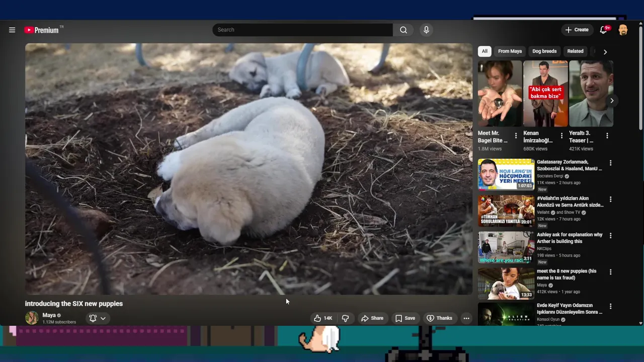The image size is (644, 362).
Task: Dislike this video
Action: (345, 318)
